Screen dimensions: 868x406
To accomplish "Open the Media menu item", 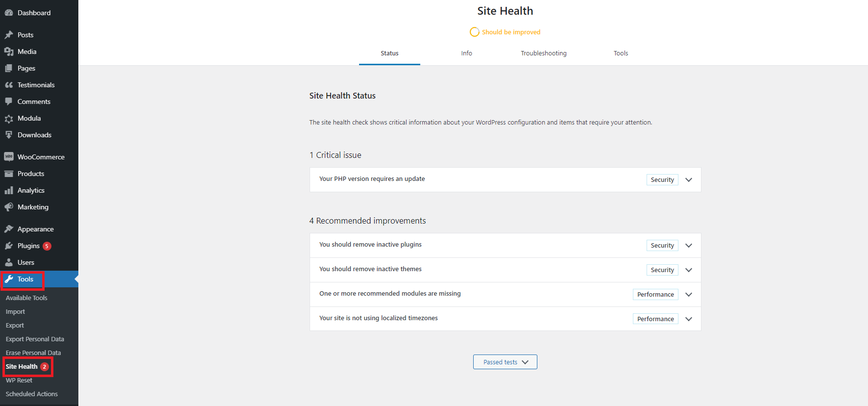I will pyautogui.click(x=39, y=51).
